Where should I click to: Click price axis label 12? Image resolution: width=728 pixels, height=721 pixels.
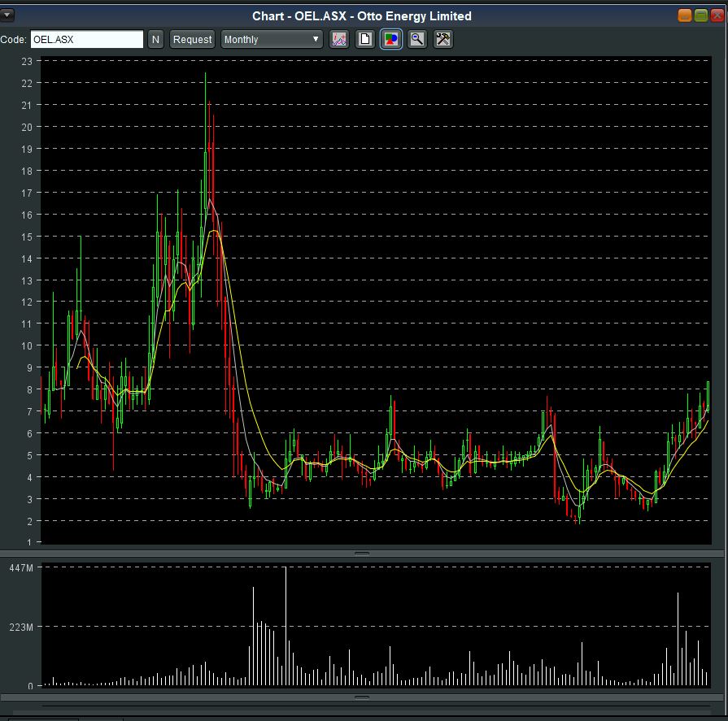click(x=27, y=302)
